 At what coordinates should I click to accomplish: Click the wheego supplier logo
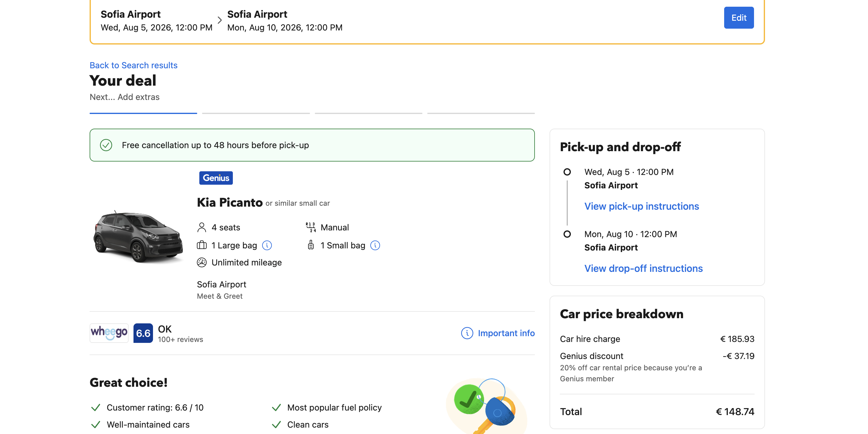109,333
